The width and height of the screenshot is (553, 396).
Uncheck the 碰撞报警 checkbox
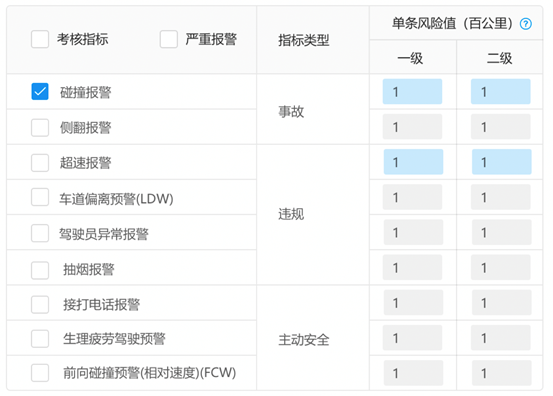(x=40, y=92)
